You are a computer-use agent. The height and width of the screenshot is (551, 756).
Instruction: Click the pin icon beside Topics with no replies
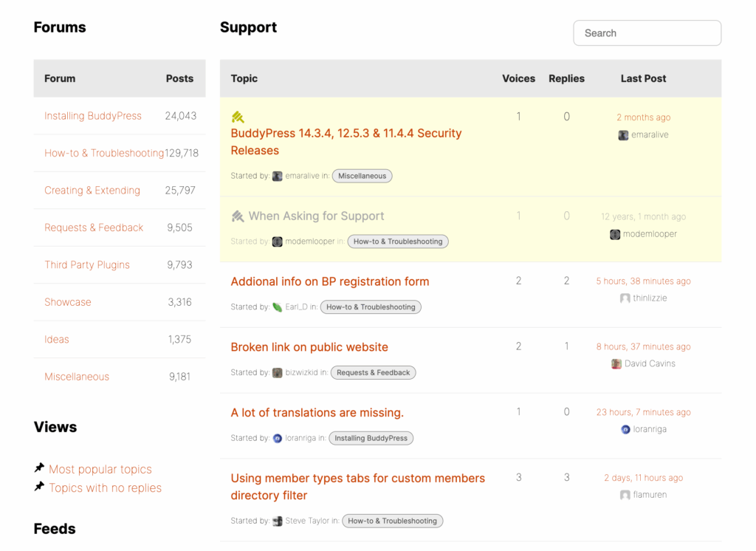click(40, 487)
